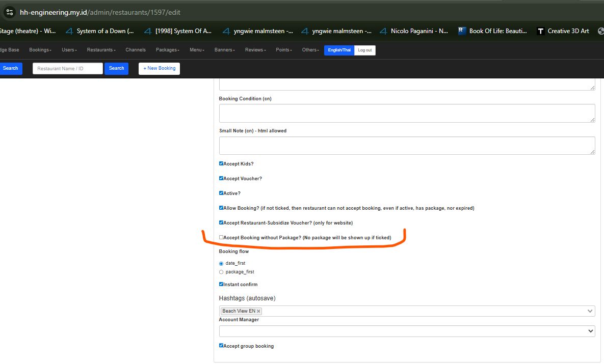Viewport: 604px width, 364px height.
Task: Enable Accept Booking without Package checkbox
Action: click(x=221, y=237)
